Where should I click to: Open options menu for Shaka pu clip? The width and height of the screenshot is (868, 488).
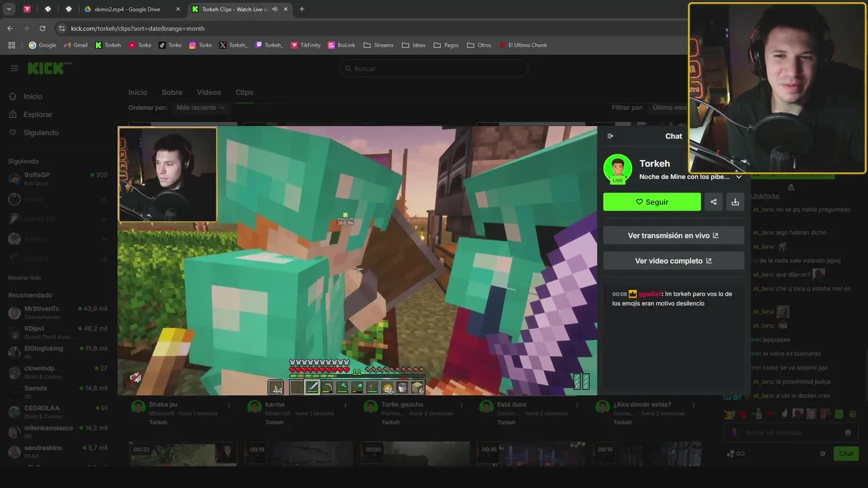(x=229, y=405)
